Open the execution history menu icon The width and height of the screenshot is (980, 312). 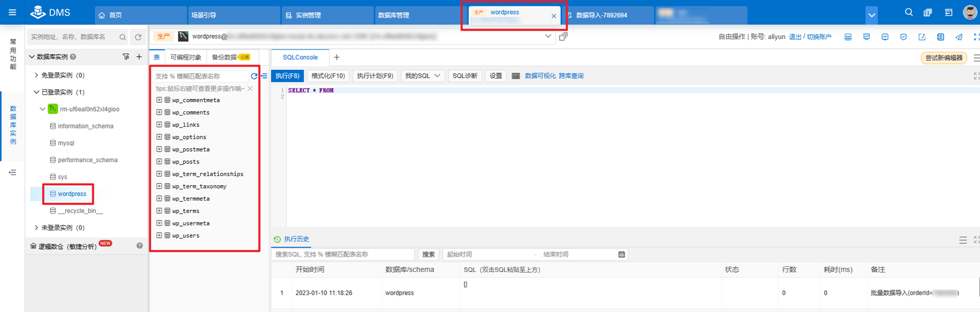pyautogui.click(x=963, y=240)
